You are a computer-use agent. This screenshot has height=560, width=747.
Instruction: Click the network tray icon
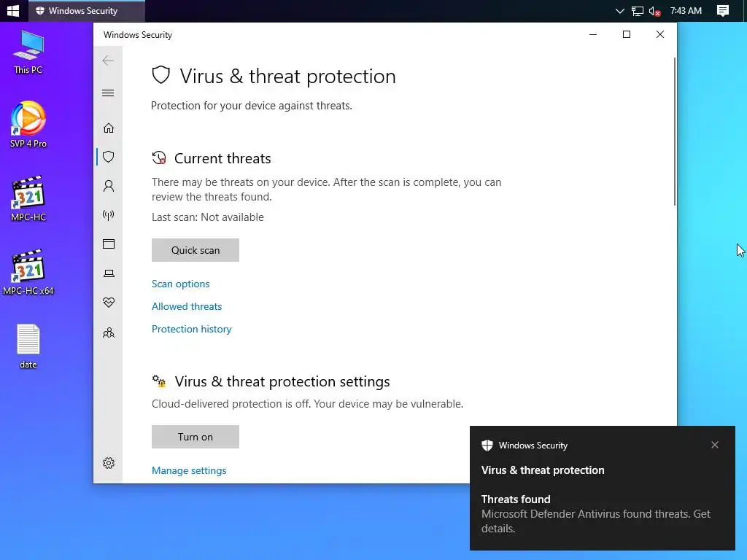point(637,10)
